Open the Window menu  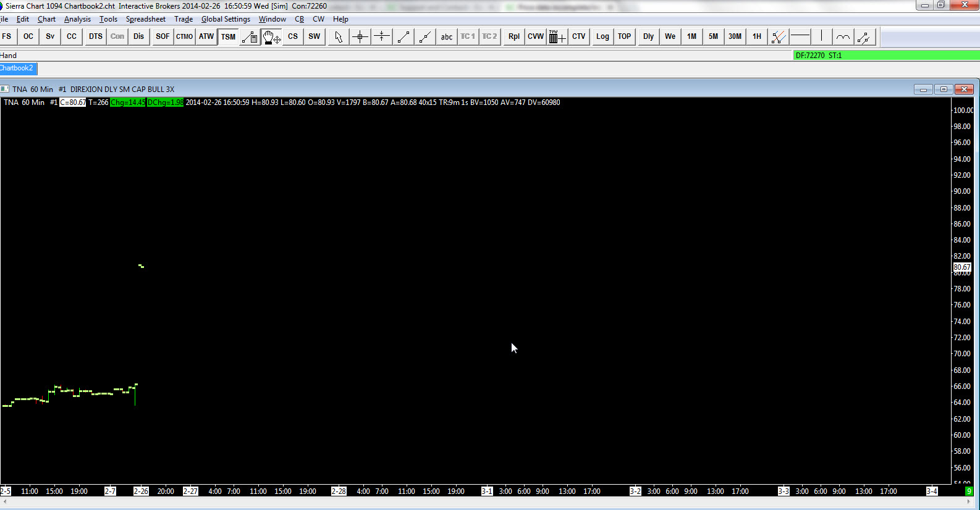[x=272, y=19]
